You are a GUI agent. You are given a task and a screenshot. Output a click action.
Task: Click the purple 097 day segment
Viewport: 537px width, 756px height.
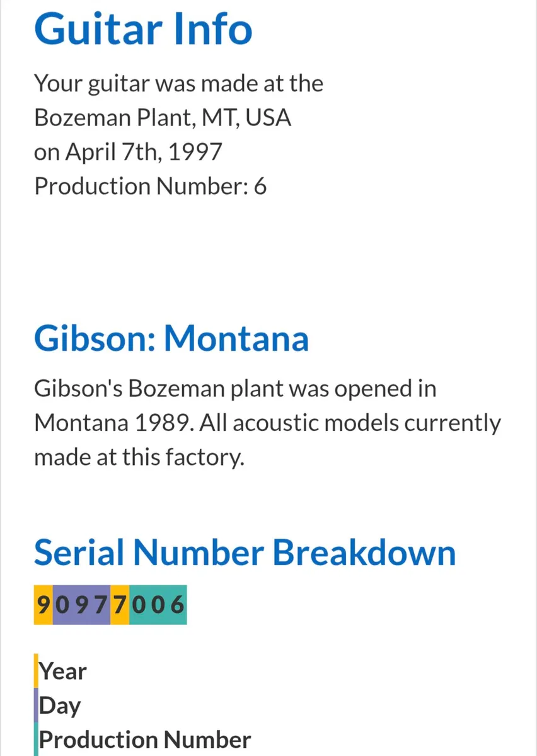81,605
